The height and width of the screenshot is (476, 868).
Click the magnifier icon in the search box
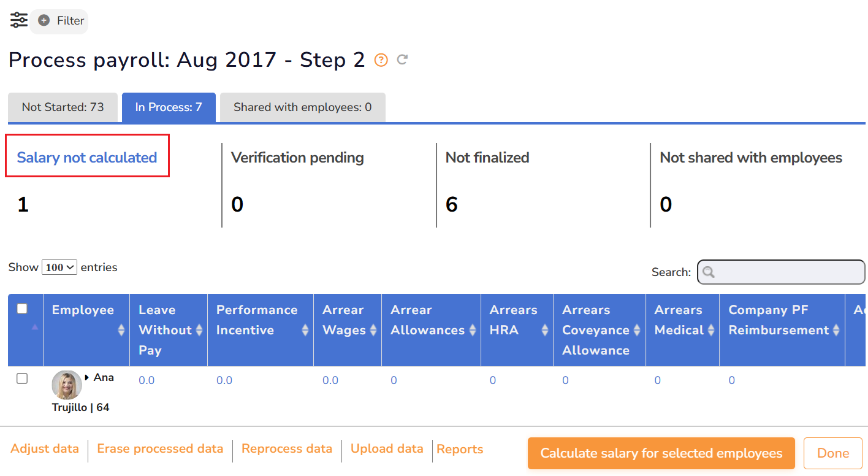[709, 272]
